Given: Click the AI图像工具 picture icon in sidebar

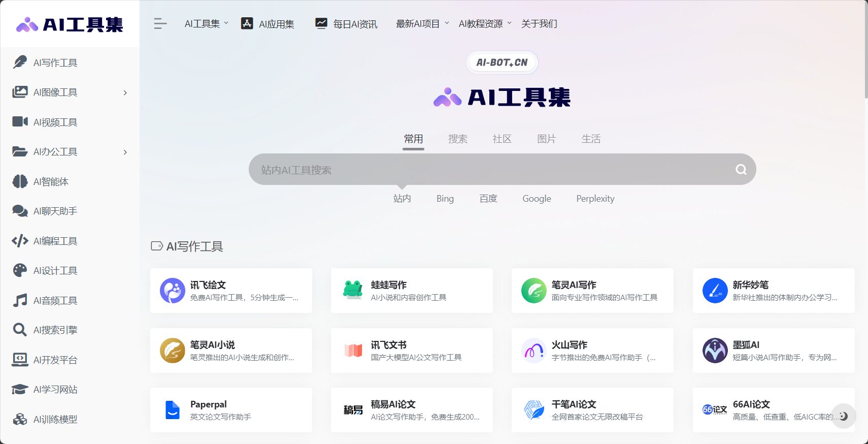Looking at the screenshot, I should click(x=20, y=92).
